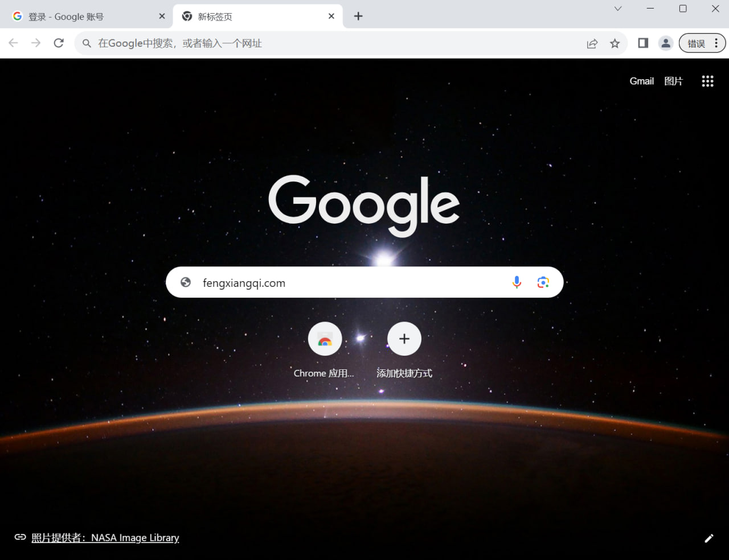
Task: Open 图片 images link
Action: coord(673,81)
